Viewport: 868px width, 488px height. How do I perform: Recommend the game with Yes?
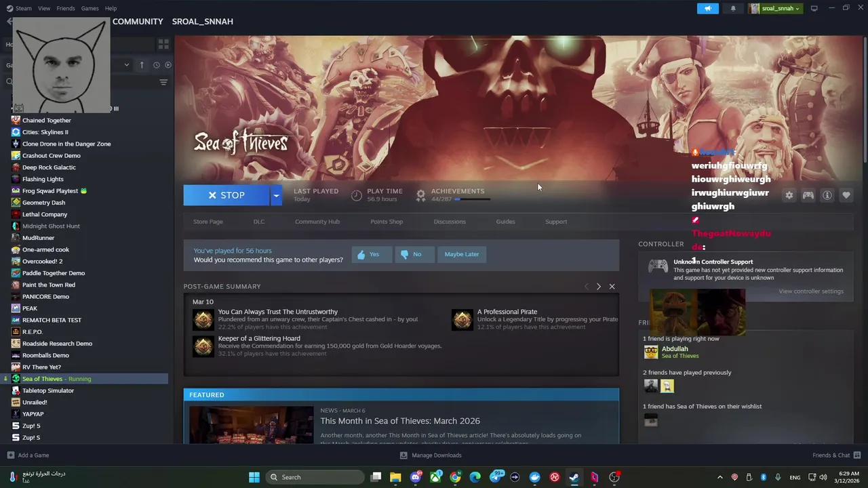(371, 254)
